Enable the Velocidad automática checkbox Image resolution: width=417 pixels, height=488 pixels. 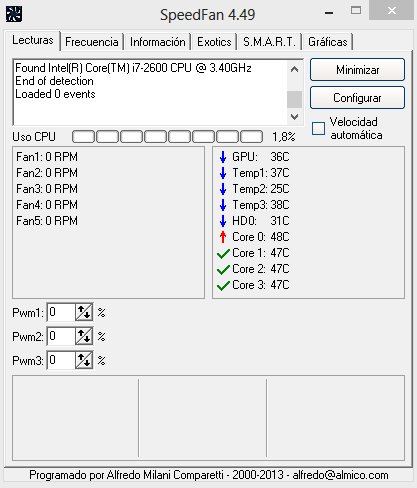pos(318,128)
